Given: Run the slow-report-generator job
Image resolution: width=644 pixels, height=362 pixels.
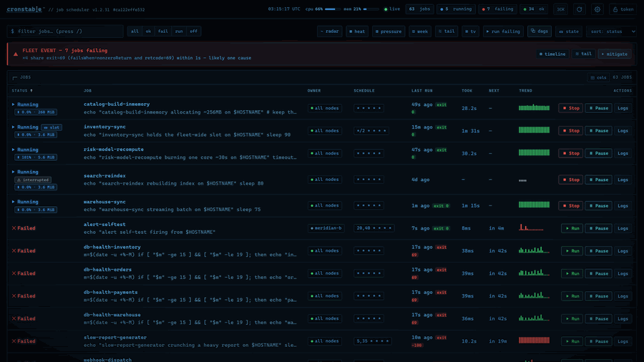Looking at the screenshot, I should [572, 341].
